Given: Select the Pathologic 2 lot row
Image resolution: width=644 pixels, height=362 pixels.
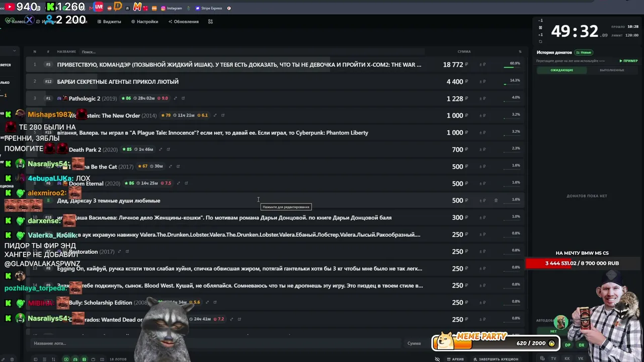Looking at the screenshot, I should coord(275,99).
